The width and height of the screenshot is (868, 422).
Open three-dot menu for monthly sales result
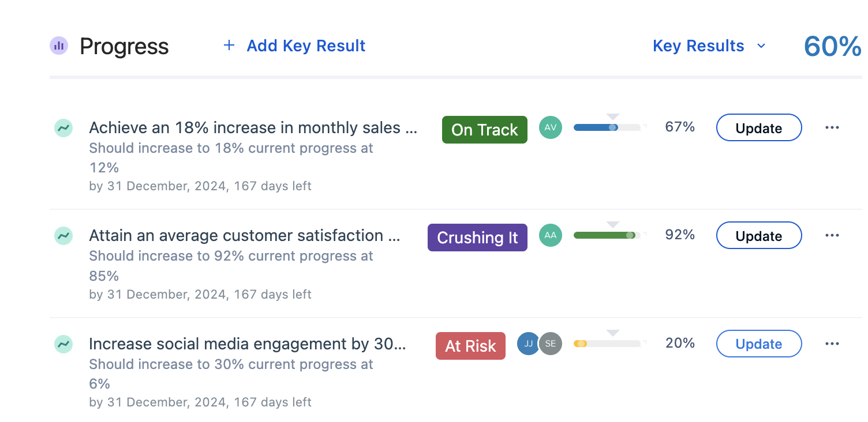[x=832, y=127]
